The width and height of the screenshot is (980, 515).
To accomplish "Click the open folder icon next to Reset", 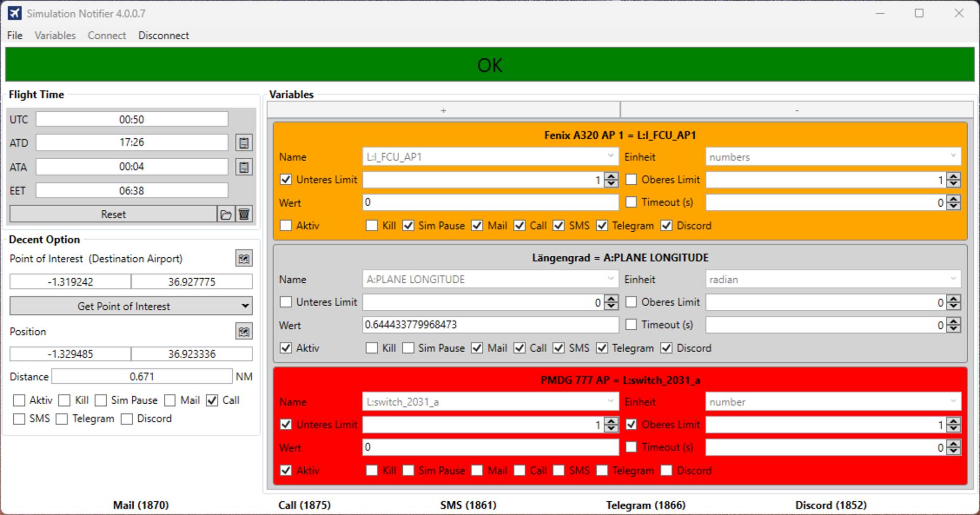I will coord(226,214).
